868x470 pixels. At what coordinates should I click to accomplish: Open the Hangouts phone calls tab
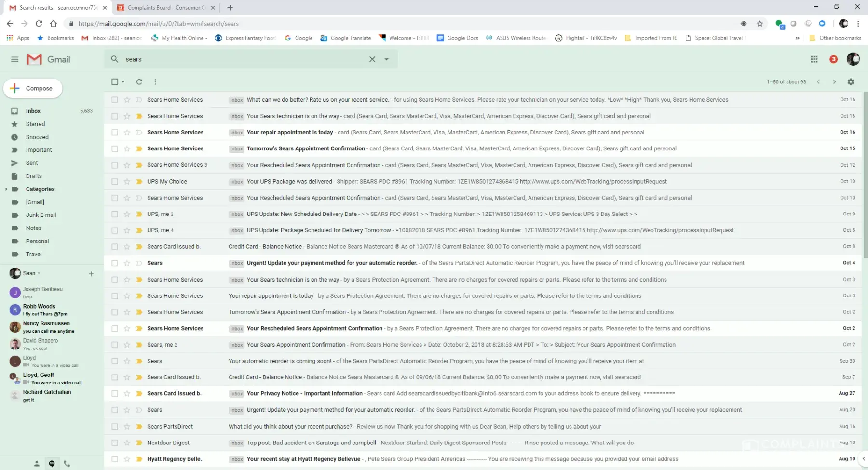67,464
